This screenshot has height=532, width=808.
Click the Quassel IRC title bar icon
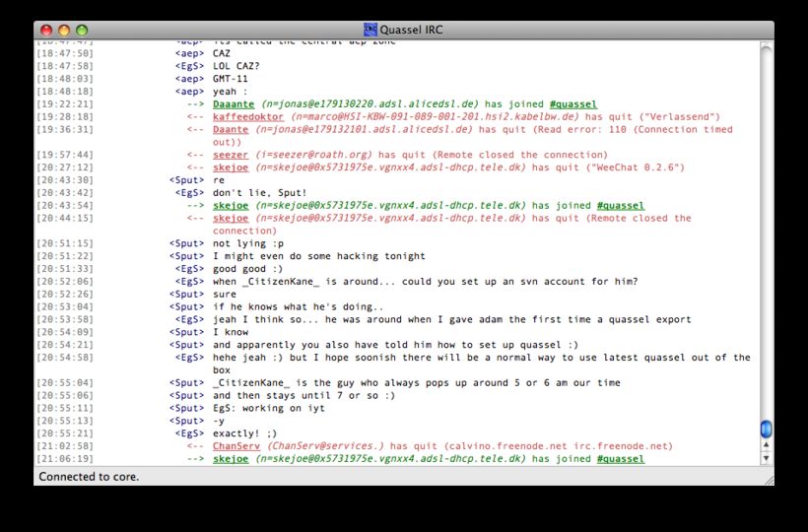point(370,30)
